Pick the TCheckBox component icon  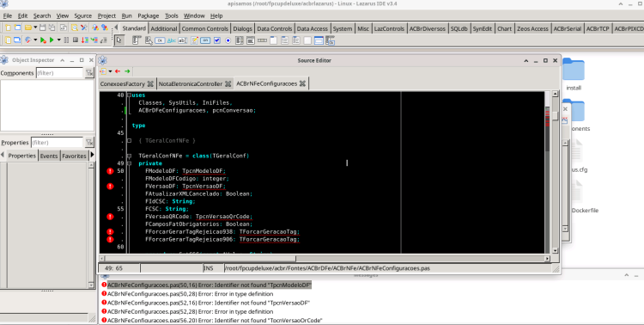pos(217,40)
